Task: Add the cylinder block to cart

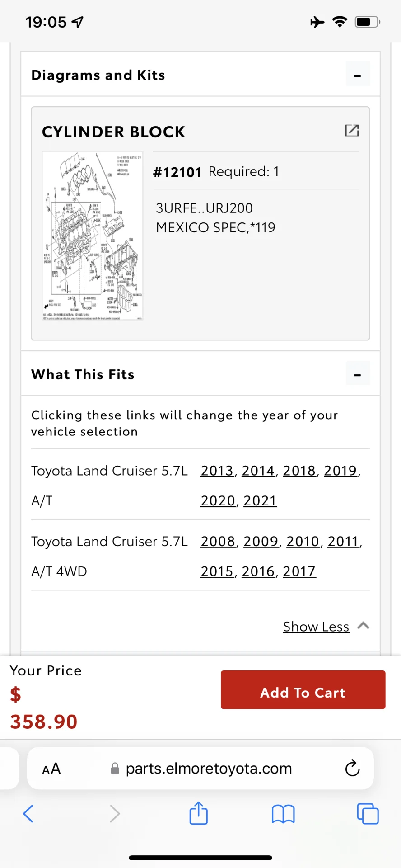Action: pos(303,690)
